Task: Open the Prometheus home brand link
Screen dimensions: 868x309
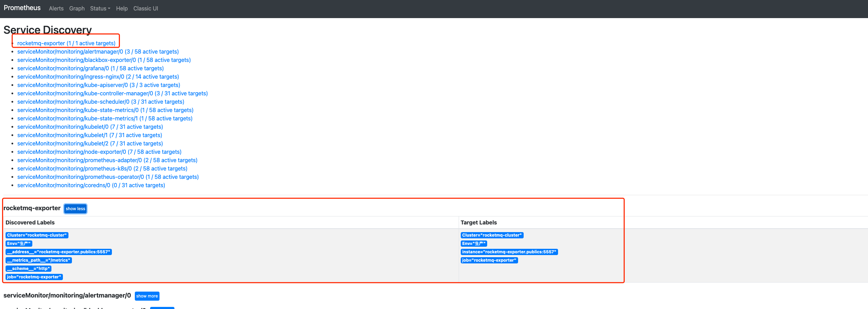Action: (22, 8)
